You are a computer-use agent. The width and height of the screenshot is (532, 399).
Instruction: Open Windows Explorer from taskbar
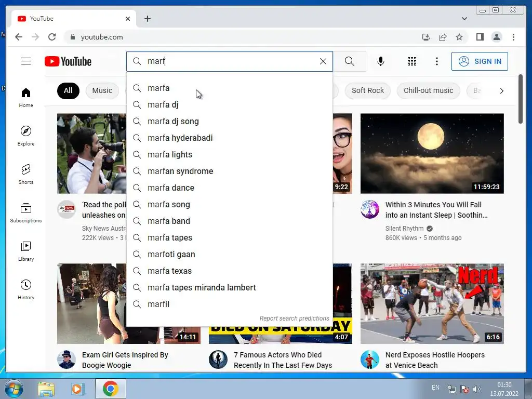coord(46,389)
